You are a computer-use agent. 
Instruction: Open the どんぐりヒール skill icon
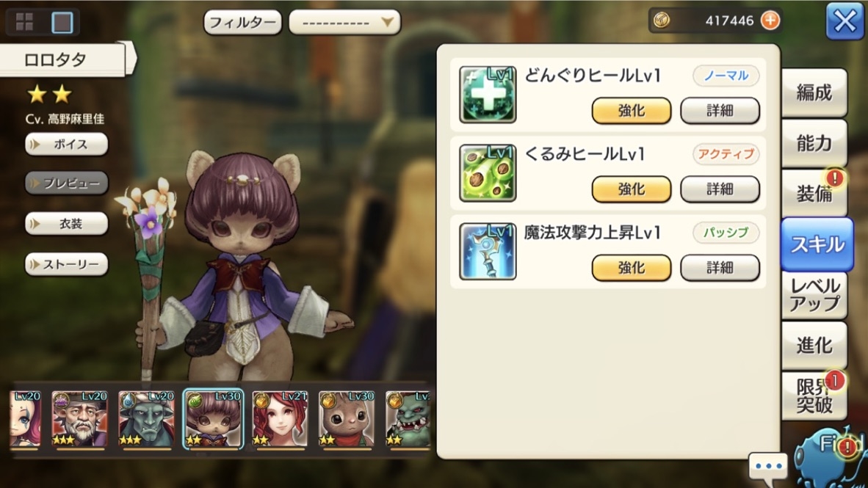(488, 95)
